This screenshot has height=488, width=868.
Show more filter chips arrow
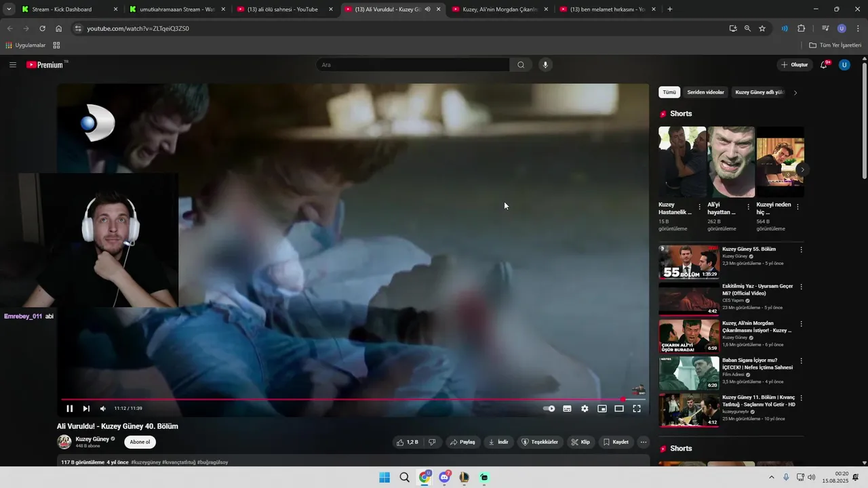click(x=795, y=92)
